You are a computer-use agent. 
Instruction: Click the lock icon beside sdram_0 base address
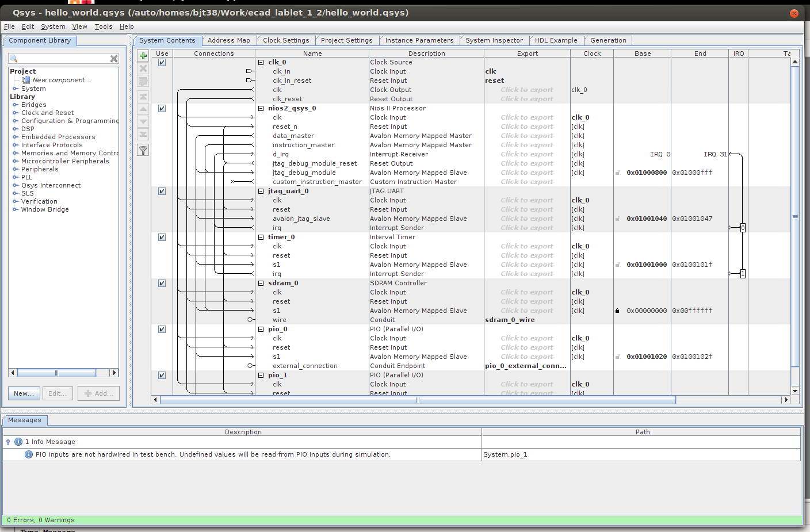click(617, 311)
